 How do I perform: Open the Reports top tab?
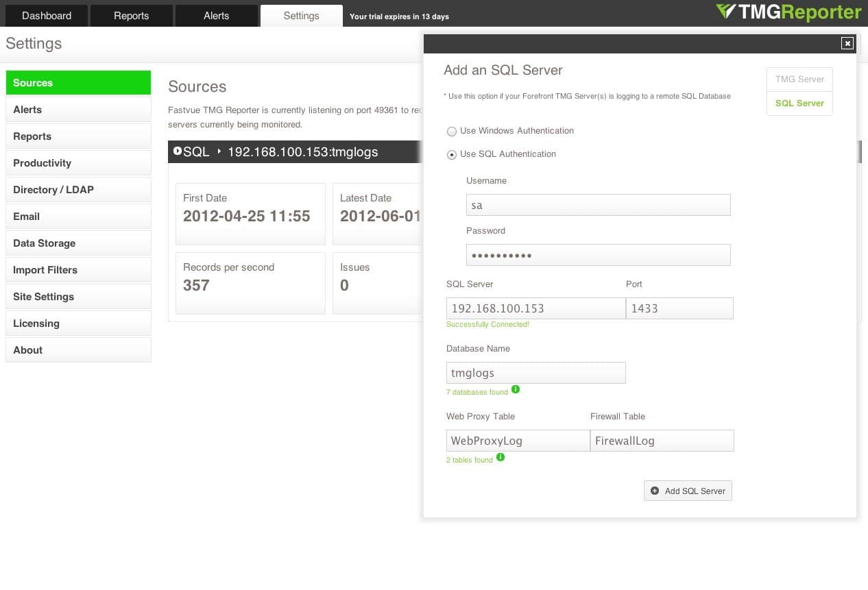point(132,16)
